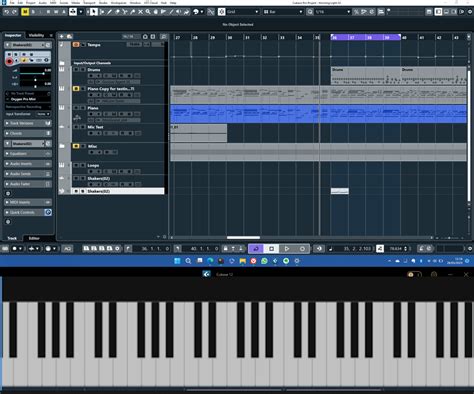
Task: Open the 1/16 quantize preset dropdown
Action: (333, 12)
